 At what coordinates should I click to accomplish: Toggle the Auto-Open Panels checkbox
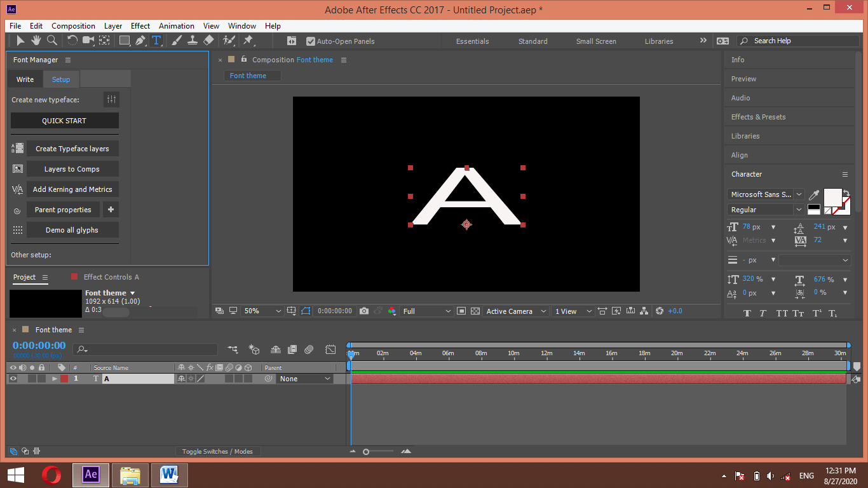[311, 41]
